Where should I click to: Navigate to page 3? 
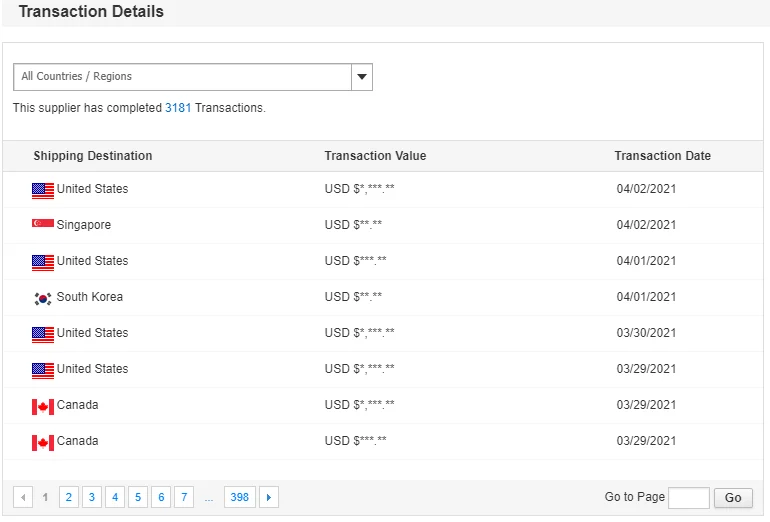(92, 497)
